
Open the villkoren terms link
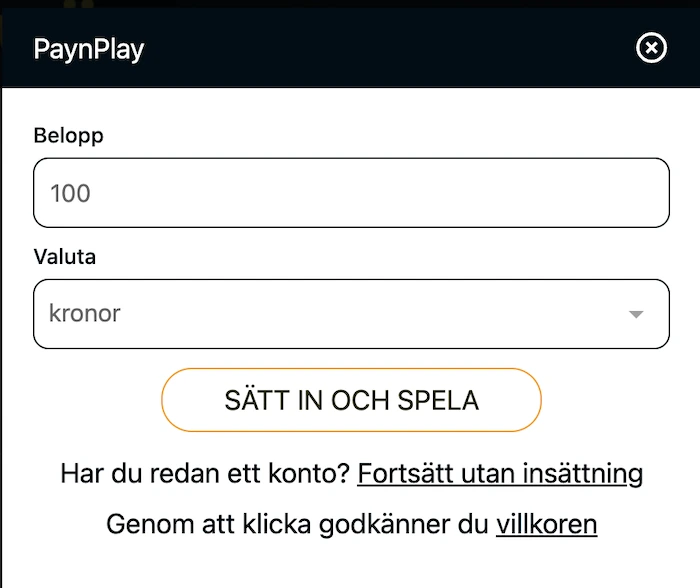(x=546, y=524)
